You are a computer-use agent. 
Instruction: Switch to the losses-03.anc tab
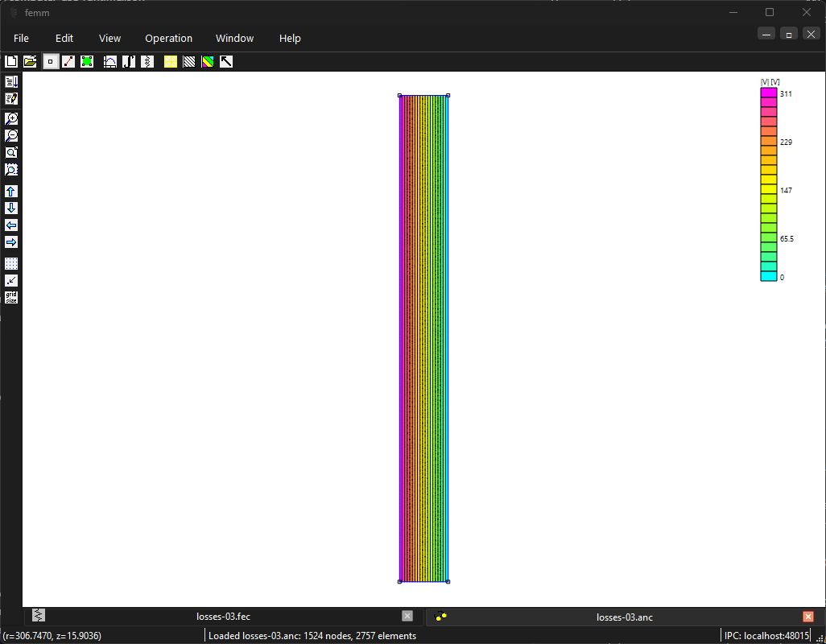[624, 617]
